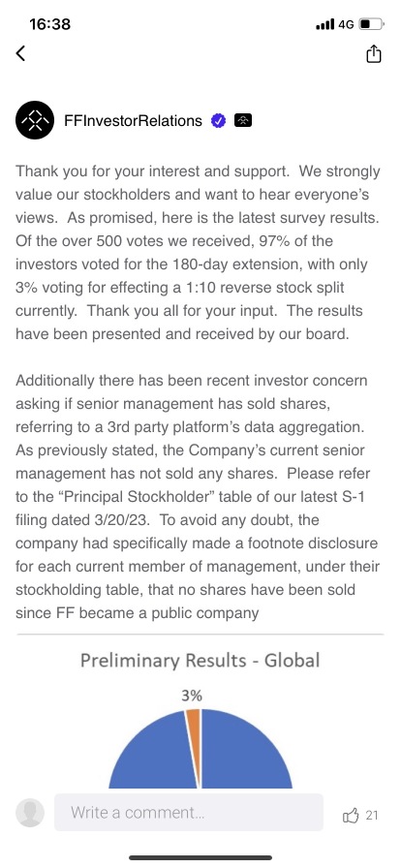Tap the 16:38 status bar clock
This screenshot has height=868, width=401.
tap(49, 24)
